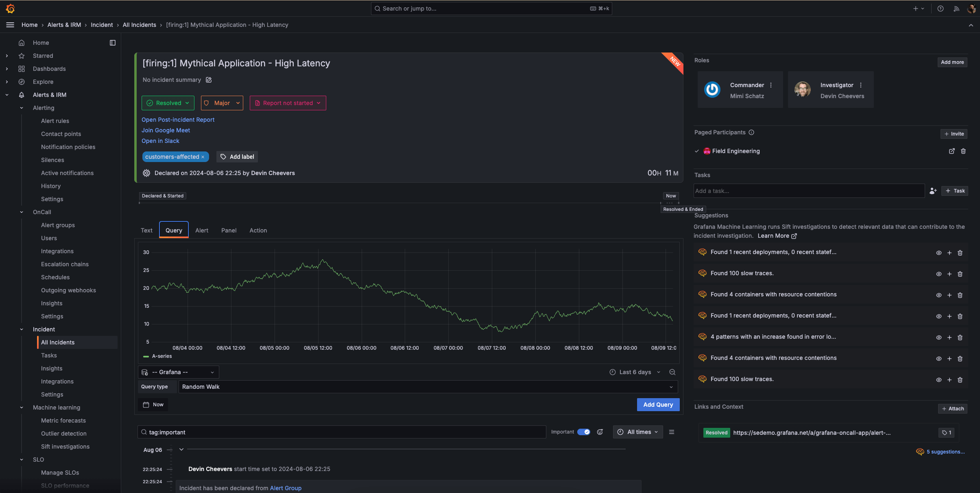
Task: Switch to the Panel tab
Action: click(x=229, y=230)
